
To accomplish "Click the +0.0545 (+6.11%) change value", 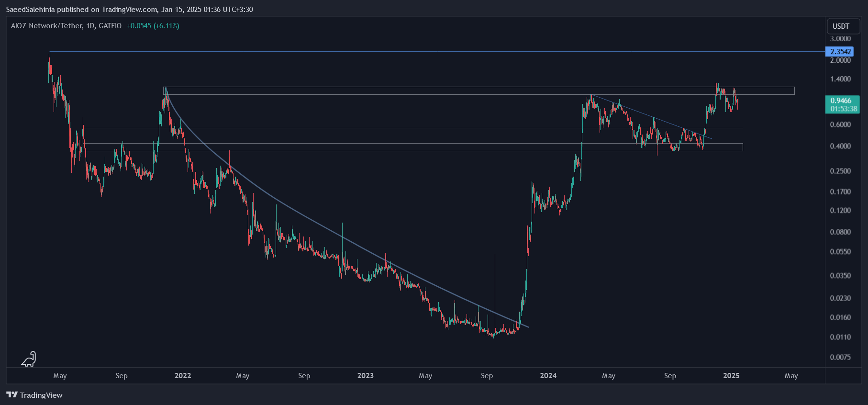I will (x=153, y=26).
